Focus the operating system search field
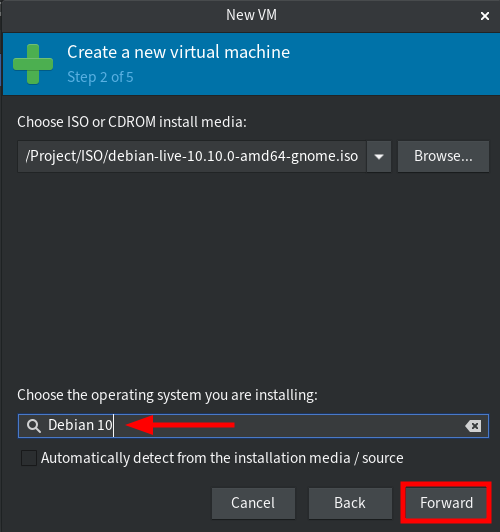Image resolution: width=500 pixels, height=532 pixels. (253, 426)
